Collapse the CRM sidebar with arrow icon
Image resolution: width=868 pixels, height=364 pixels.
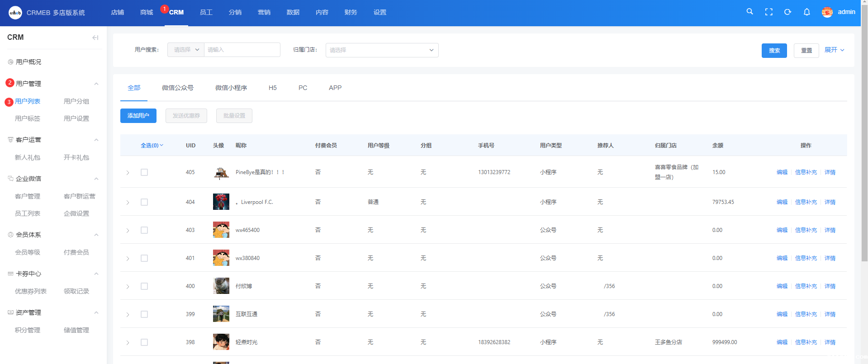pyautogui.click(x=95, y=38)
